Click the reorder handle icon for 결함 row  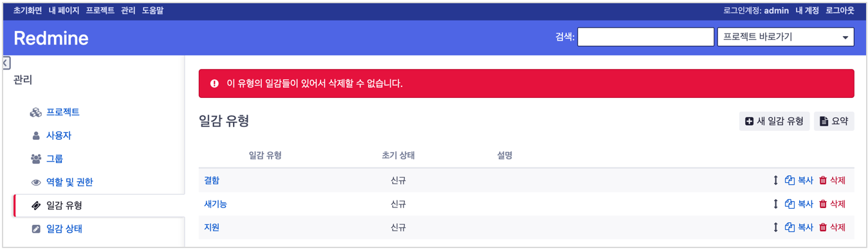(x=775, y=181)
